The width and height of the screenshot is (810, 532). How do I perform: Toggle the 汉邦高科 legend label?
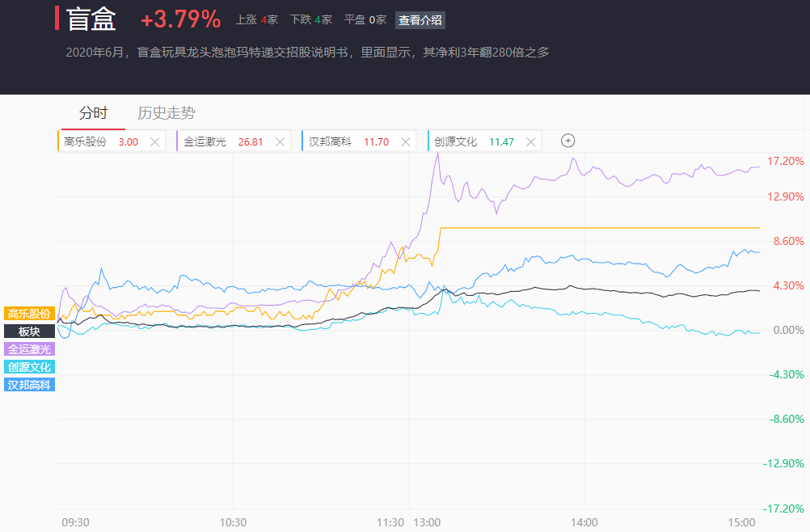point(30,385)
